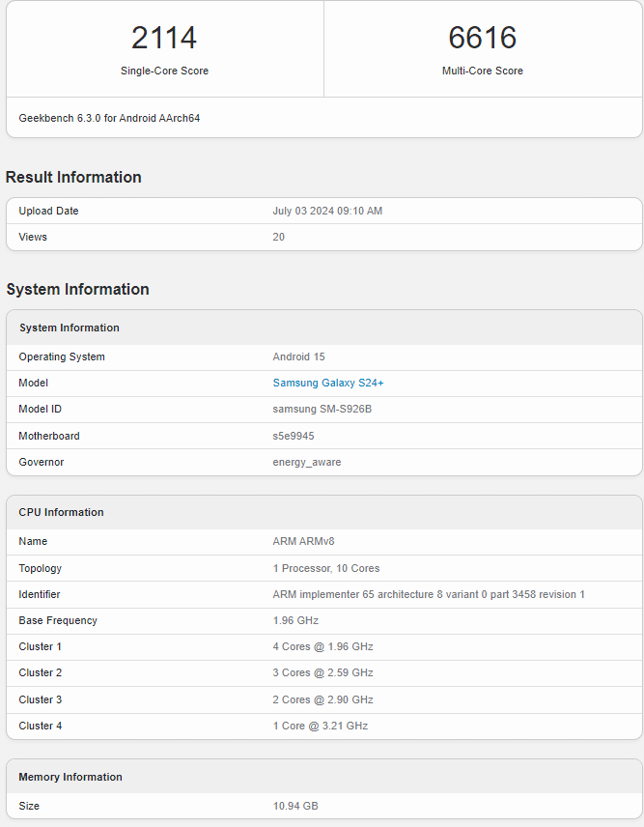Screen dimensions: 644x827
Task: Click the Single-Core Score label
Action: point(164,71)
